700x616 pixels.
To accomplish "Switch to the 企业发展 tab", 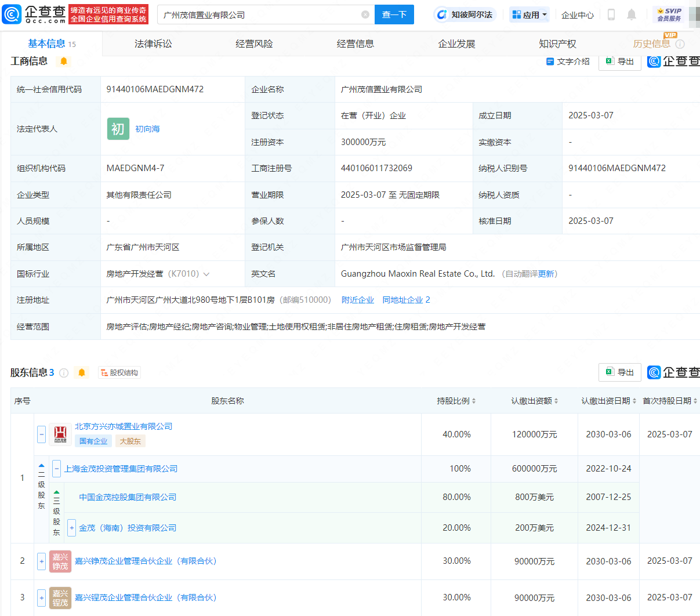I will pyautogui.click(x=456, y=44).
